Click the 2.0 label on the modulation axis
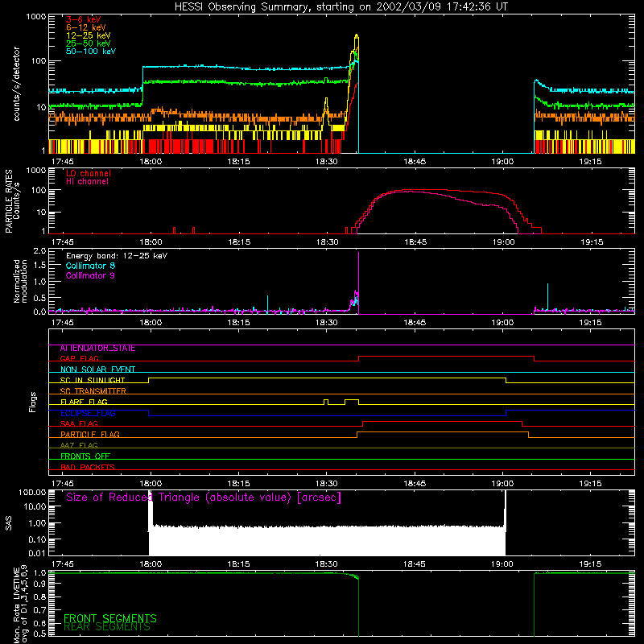The width and height of the screenshot is (644, 644). (x=39, y=251)
